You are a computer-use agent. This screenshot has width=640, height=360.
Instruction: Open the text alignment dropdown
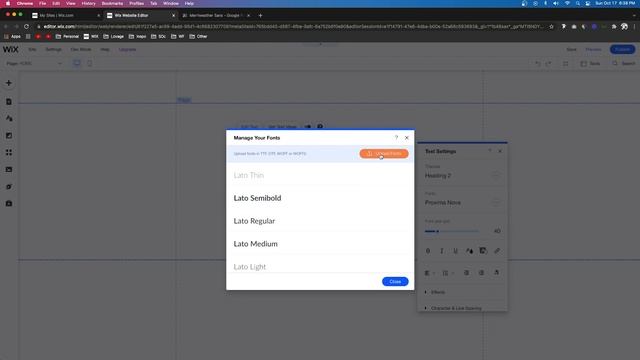tap(429, 273)
